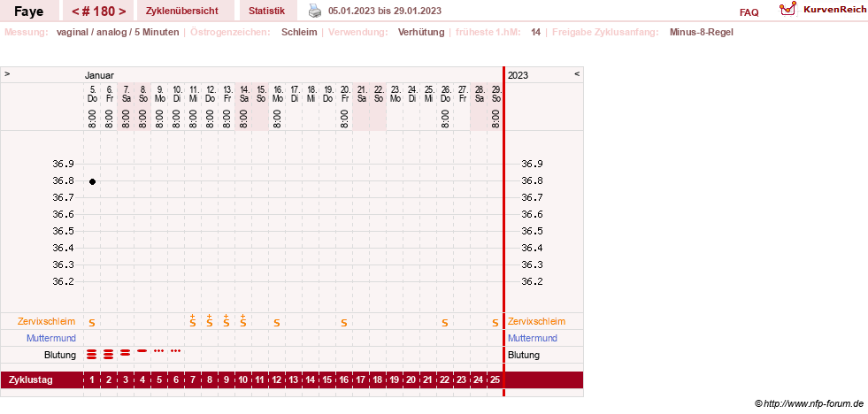Click the Verhütung usage value
This screenshot has width=868, height=414.
[x=421, y=32]
